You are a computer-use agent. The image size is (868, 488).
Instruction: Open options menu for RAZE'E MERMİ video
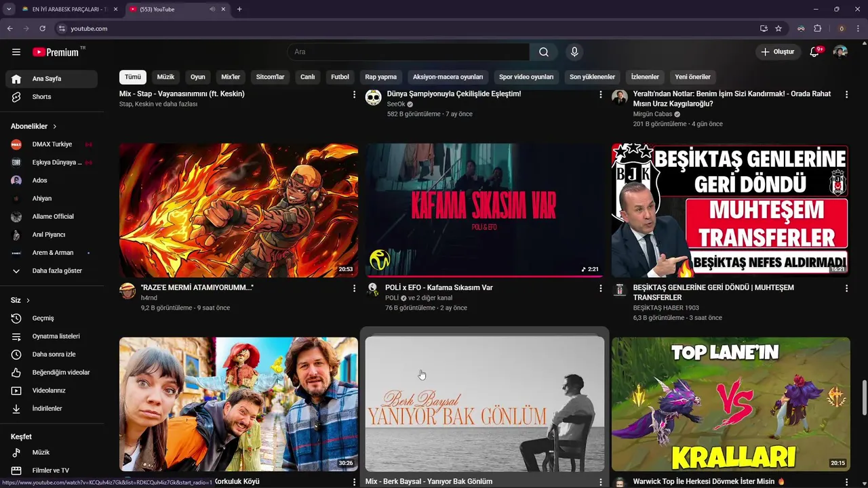click(x=354, y=289)
